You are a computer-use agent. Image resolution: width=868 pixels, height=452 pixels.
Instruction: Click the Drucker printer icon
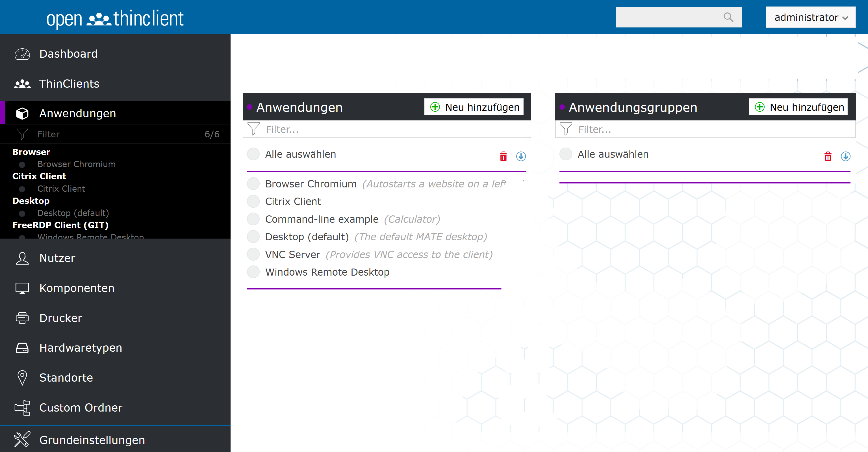[x=22, y=318]
